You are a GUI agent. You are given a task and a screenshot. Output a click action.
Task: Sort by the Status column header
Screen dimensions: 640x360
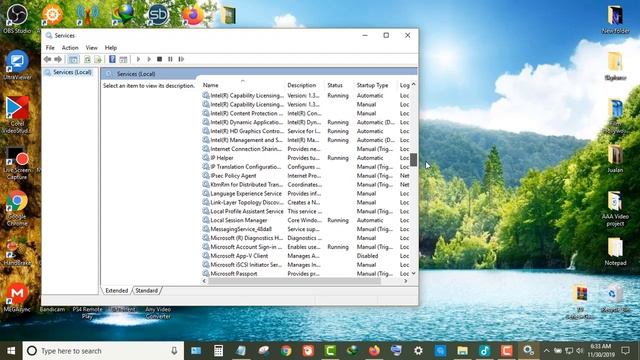339,85
